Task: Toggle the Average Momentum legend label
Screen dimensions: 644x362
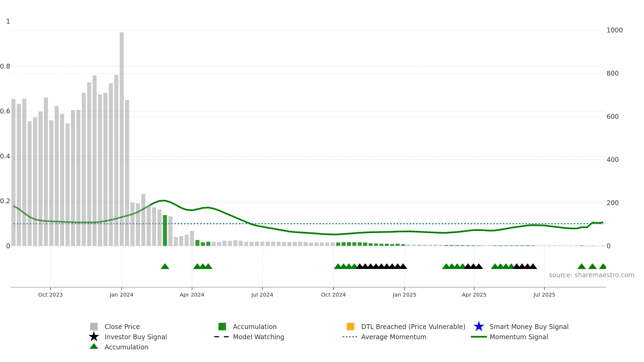Action: (394, 337)
